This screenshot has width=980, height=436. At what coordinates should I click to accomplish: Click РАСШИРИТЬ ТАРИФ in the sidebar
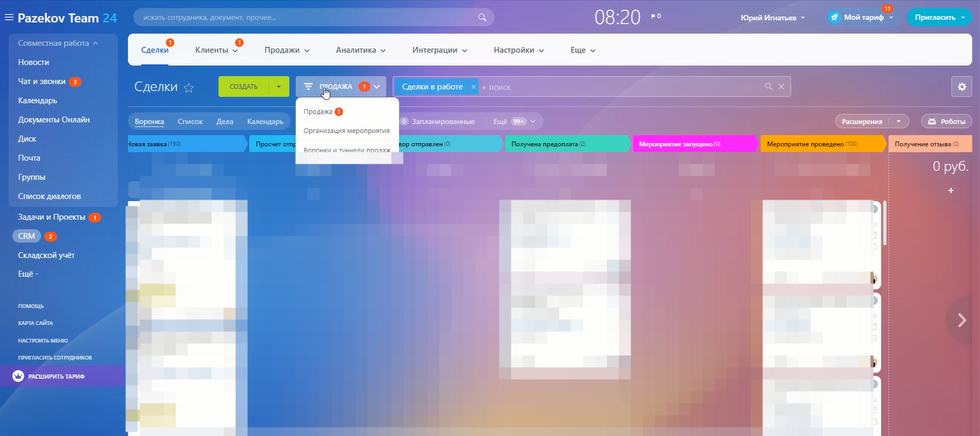click(x=56, y=376)
